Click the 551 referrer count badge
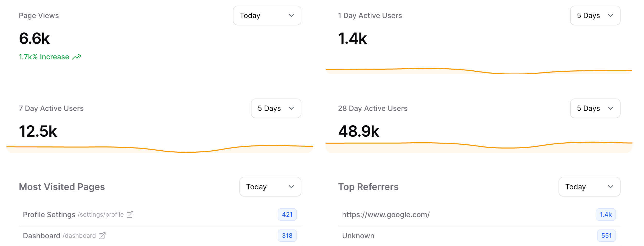Image resolution: width=644 pixels, height=246 pixels. (x=606, y=236)
